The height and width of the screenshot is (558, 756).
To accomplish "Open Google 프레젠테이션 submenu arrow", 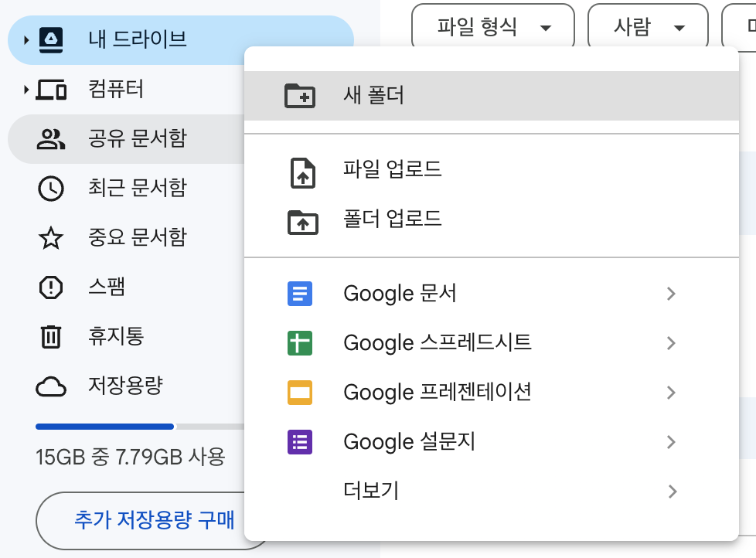I will 671,393.
